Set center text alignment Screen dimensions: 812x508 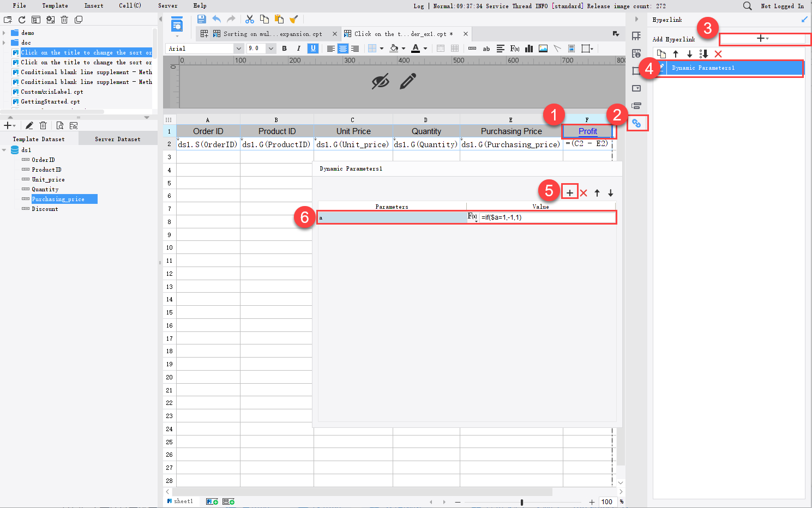(x=343, y=49)
